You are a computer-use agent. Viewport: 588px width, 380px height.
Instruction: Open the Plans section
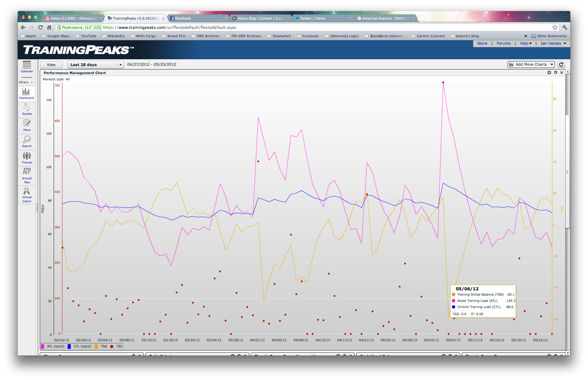click(x=27, y=126)
